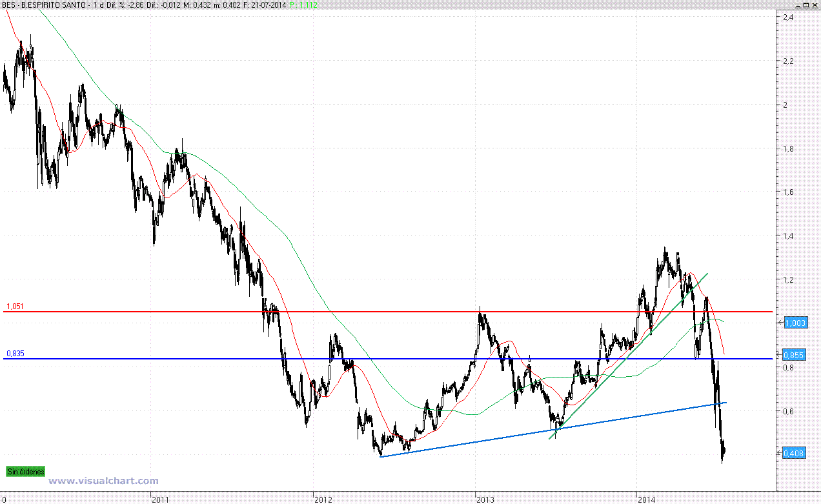Click the green 'Sin órdenes' indicator
Image resolution: width=821 pixels, height=504 pixels.
(x=26, y=472)
